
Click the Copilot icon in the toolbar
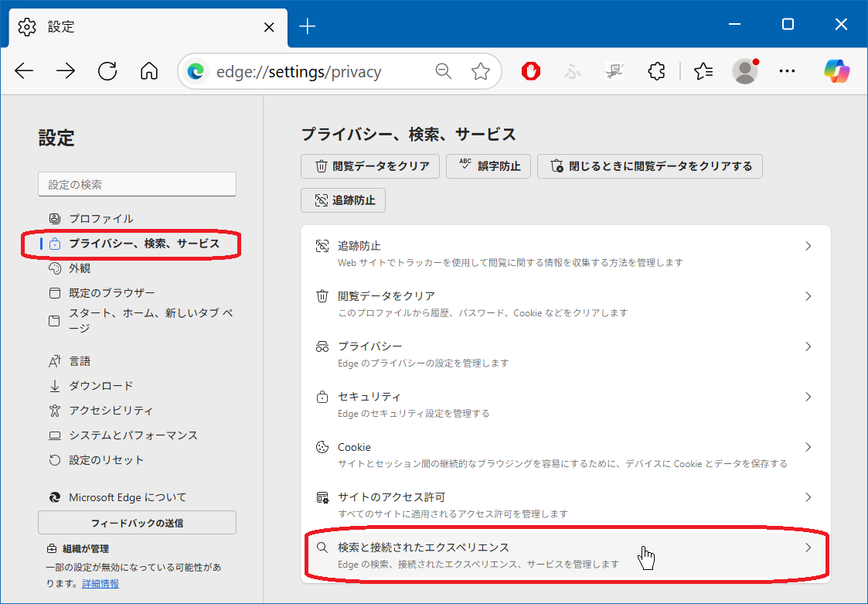point(836,72)
